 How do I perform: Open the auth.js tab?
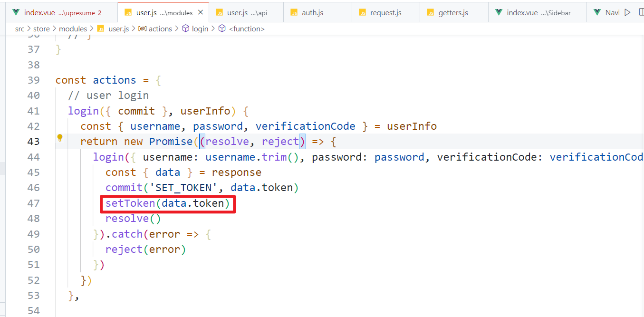[312, 13]
